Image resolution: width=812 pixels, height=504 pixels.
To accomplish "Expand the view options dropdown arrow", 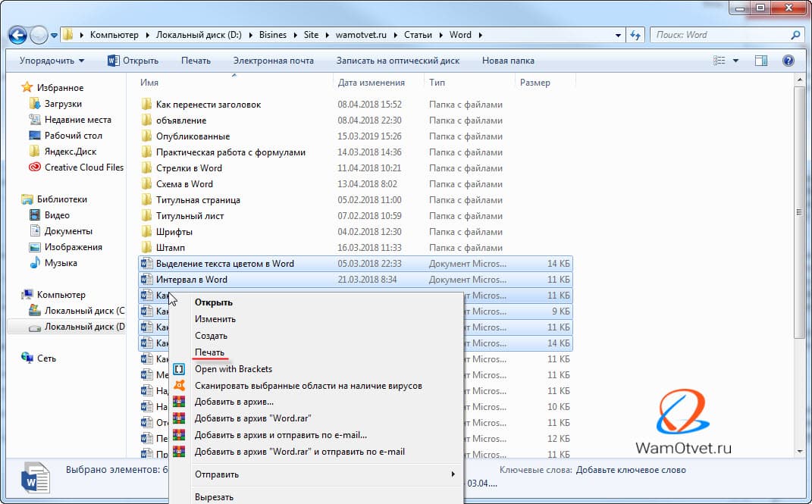I will point(735,61).
